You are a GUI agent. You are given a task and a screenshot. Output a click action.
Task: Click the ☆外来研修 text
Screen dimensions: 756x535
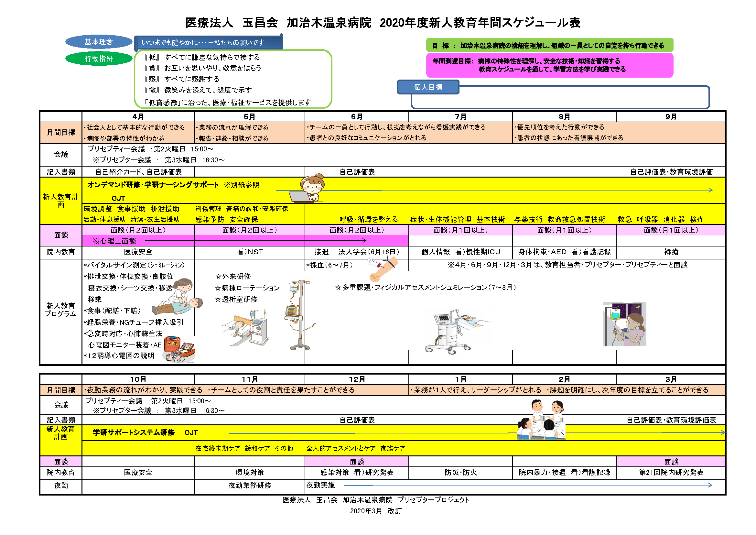233,276
